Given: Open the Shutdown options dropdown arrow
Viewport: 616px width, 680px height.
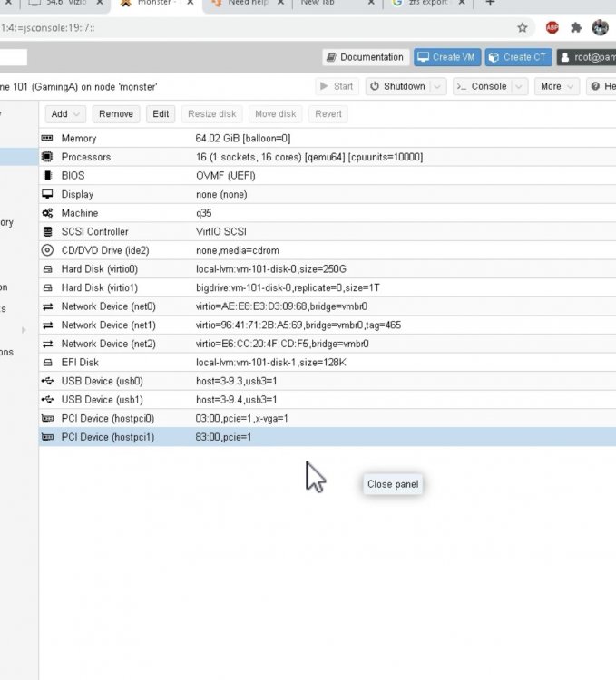Looking at the screenshot, I should 437,86.
